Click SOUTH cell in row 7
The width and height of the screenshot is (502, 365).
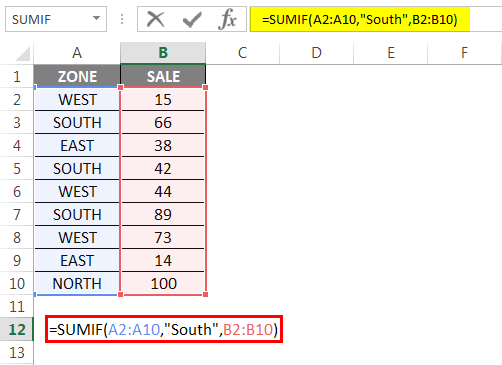tap(77, 214)
